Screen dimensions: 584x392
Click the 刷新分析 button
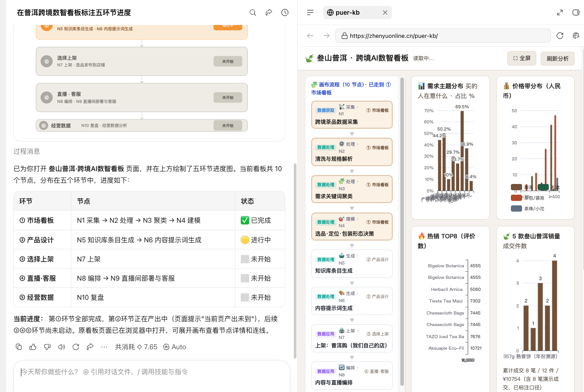point(558,58)
